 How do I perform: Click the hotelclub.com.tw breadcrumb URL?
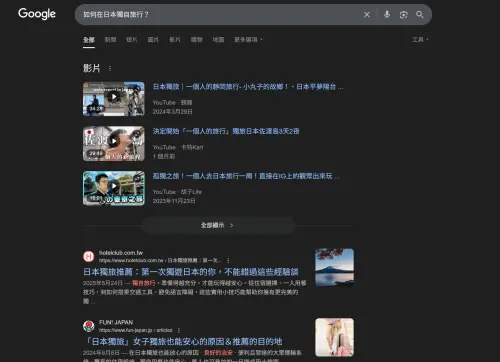(x=160, y=260)
